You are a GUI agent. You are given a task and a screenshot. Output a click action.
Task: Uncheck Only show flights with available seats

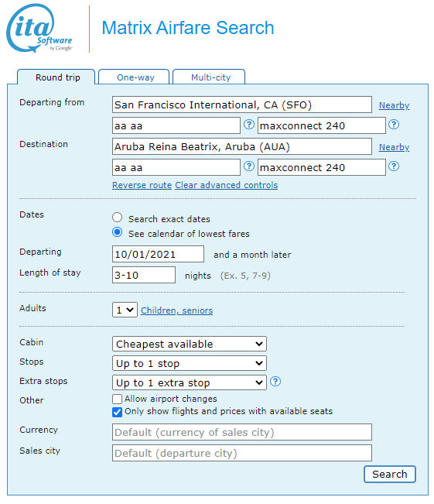118,412
